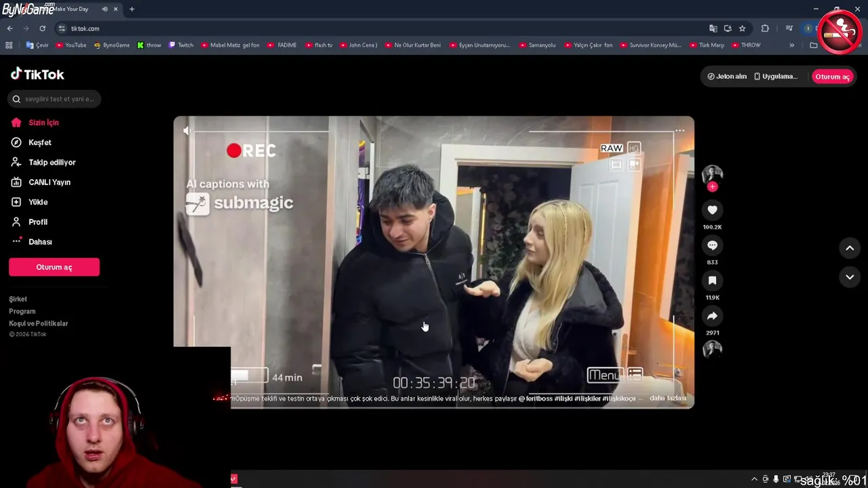Viewport: 868px width, 488px height.
Task: Show more bookmarks via double chevron
Action: pos(791,45)
